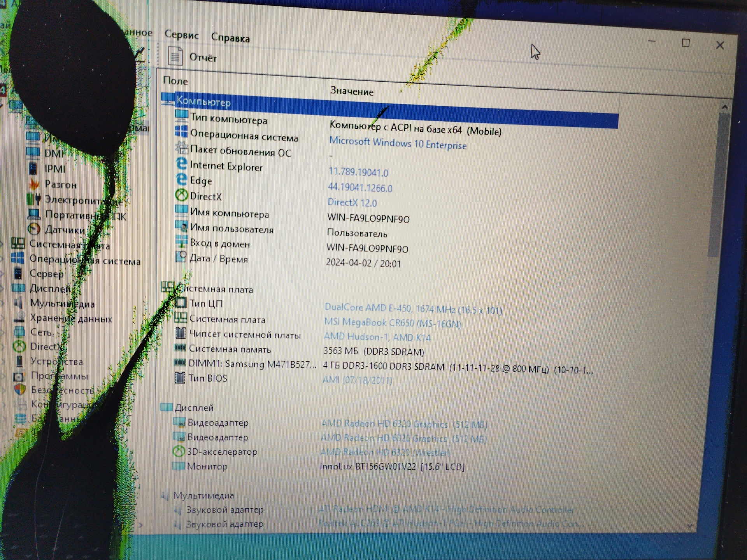Click the Значение column header
This screenshot has height=560, width=747.
point(352,91)
